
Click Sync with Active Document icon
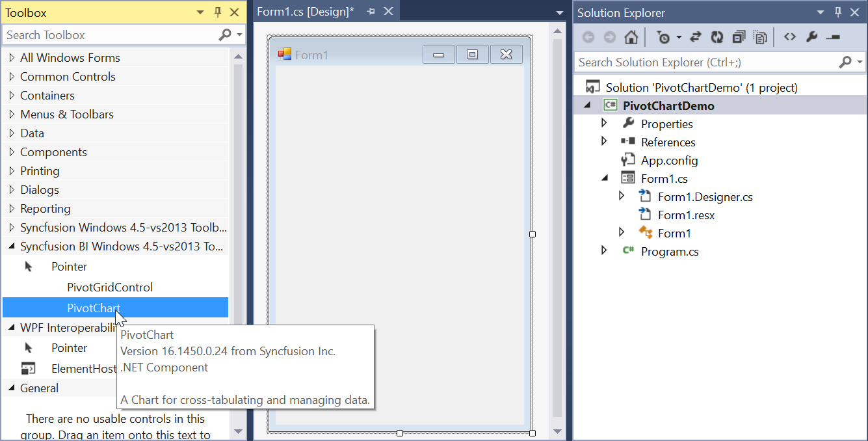tap(696, 37)
